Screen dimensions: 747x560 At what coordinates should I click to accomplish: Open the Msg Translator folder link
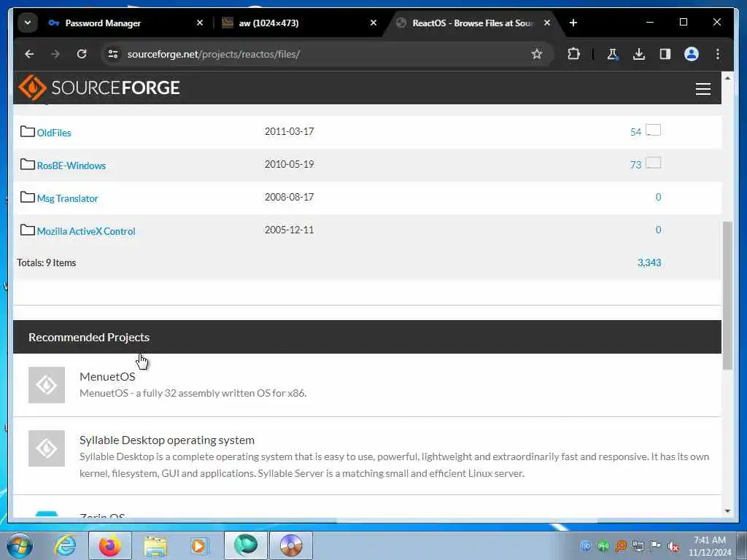[68, 198]
